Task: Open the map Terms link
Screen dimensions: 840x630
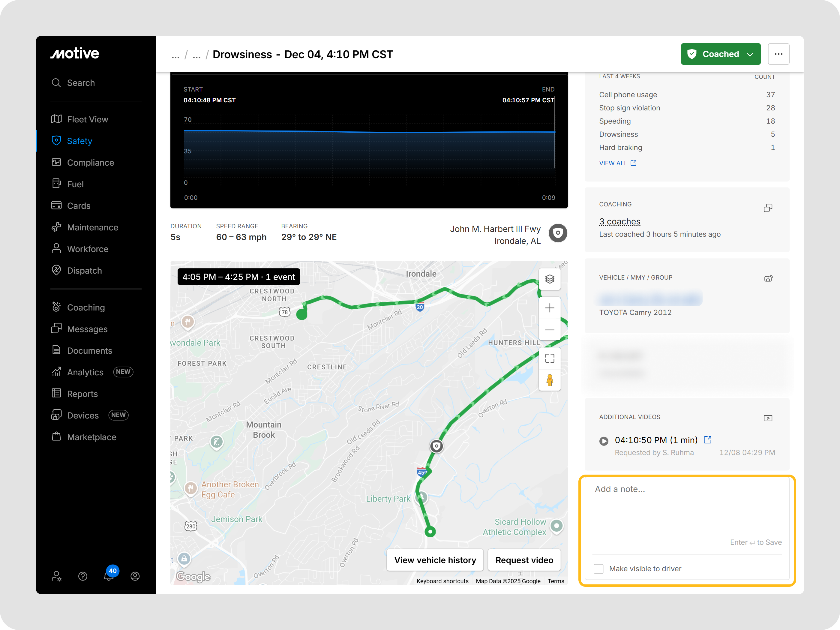Action: (556, 581)
